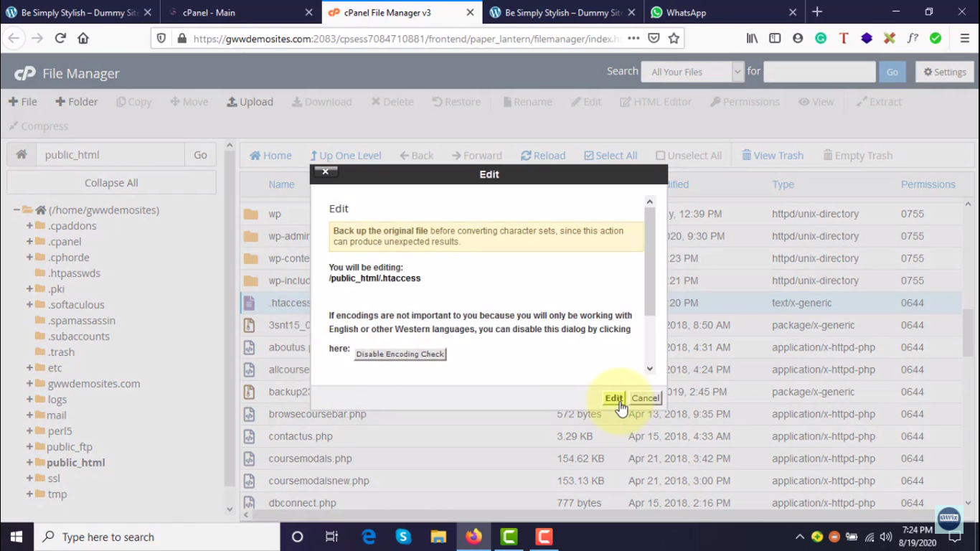Expand the .cpaddons folder

(29, 226)
